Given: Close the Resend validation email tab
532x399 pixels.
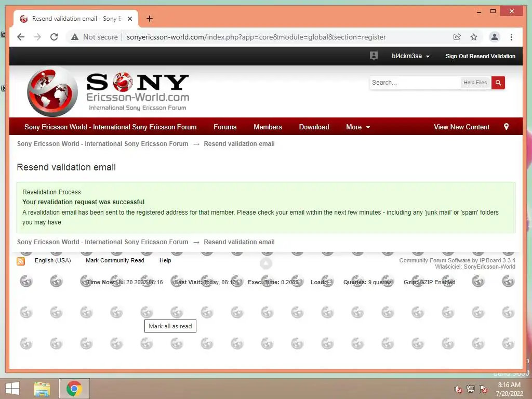Looking at the screenshot, I should [129, 19].
